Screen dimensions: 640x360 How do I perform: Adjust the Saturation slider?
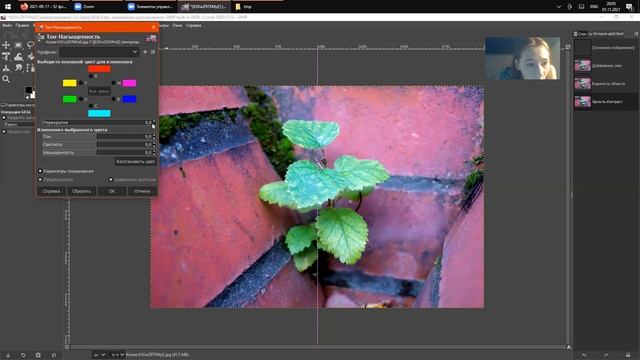point(96,152)
